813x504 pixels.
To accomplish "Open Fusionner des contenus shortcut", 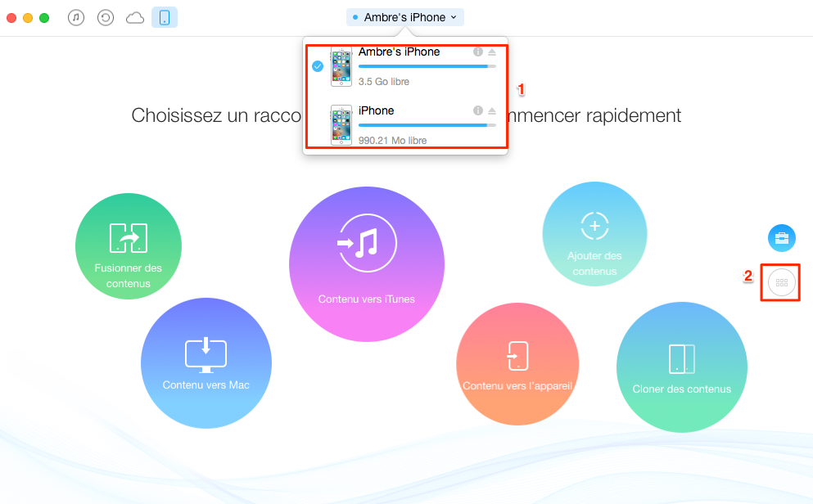I will (128, 246).
